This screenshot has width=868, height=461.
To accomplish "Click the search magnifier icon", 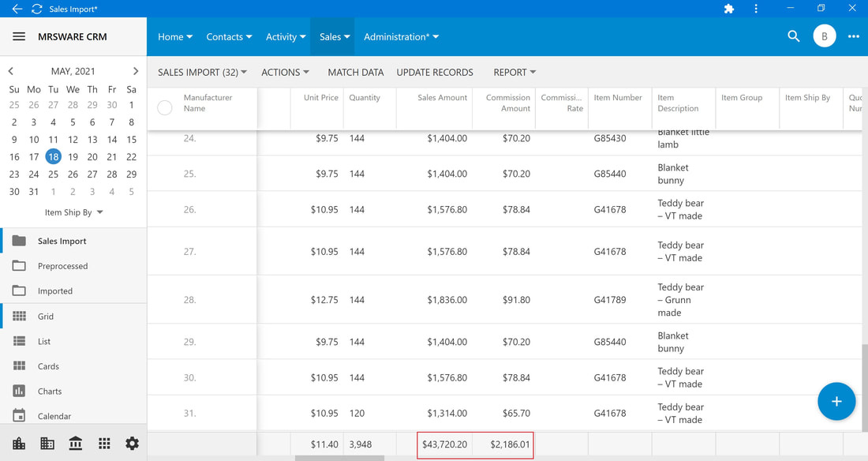I will coord(793,36).
